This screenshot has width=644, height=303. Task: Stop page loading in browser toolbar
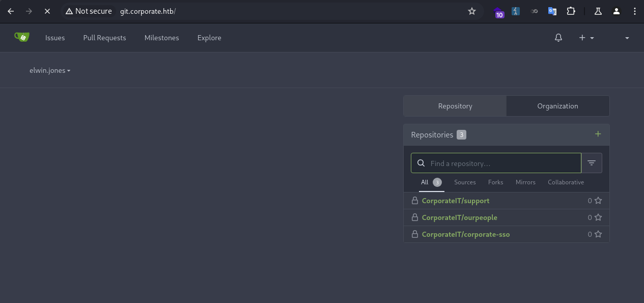coord(47,11)
